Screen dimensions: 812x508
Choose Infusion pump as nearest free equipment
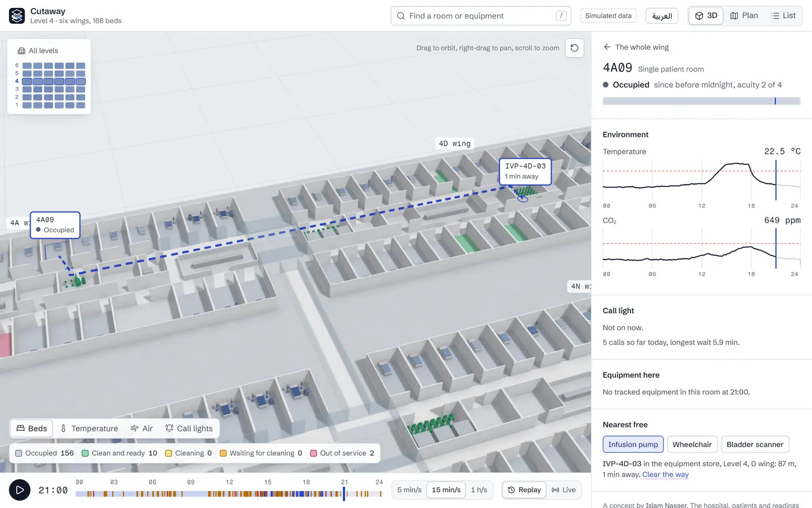pyautogui.click(x=633, y=445)
